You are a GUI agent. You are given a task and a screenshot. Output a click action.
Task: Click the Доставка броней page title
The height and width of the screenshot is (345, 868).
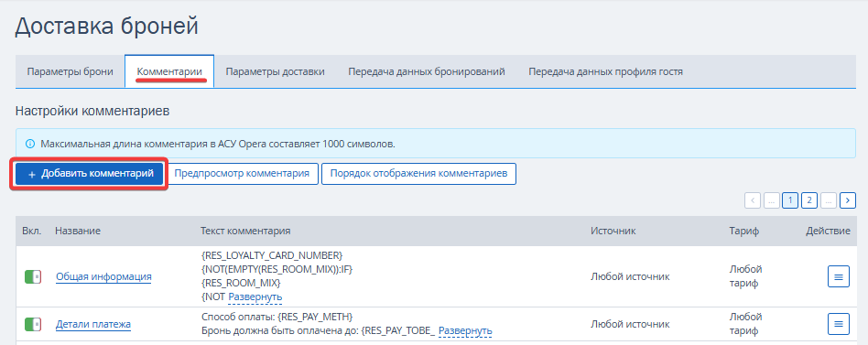point(106,27)
